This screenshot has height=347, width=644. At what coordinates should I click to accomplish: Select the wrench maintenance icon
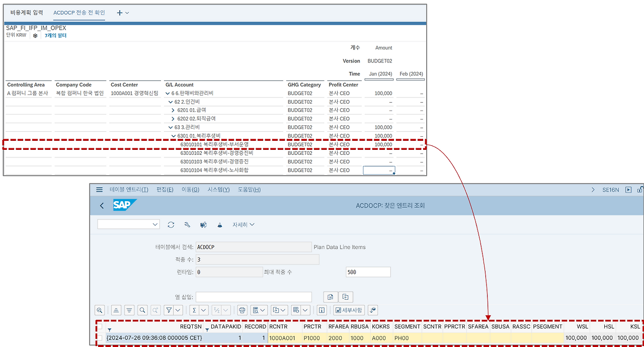tap(187, 225)
